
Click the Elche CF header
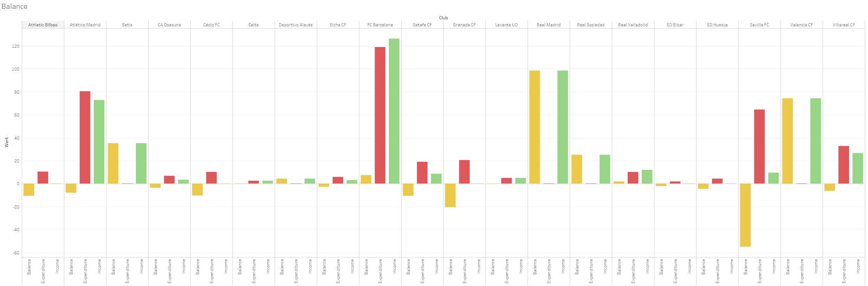point(338,25)
